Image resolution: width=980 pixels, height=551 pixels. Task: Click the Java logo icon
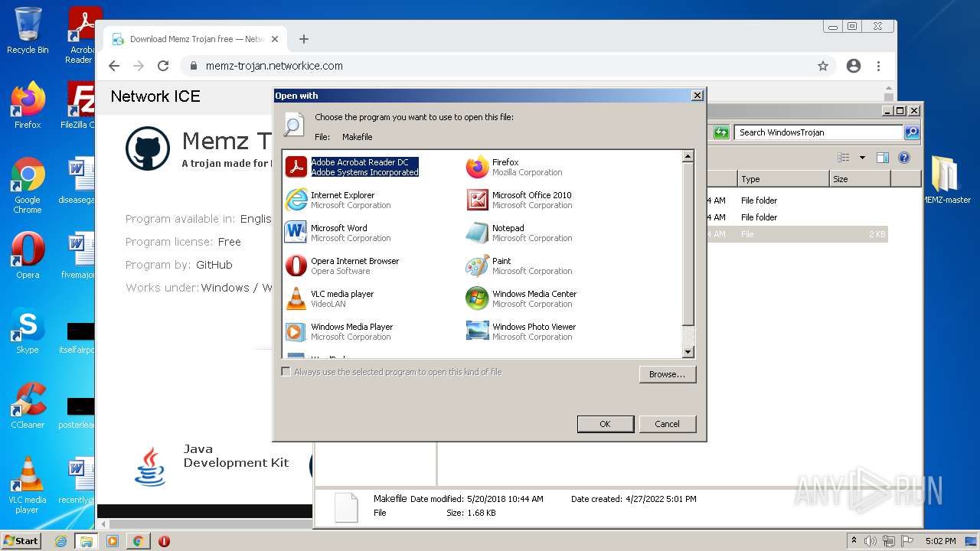(150, 467)
